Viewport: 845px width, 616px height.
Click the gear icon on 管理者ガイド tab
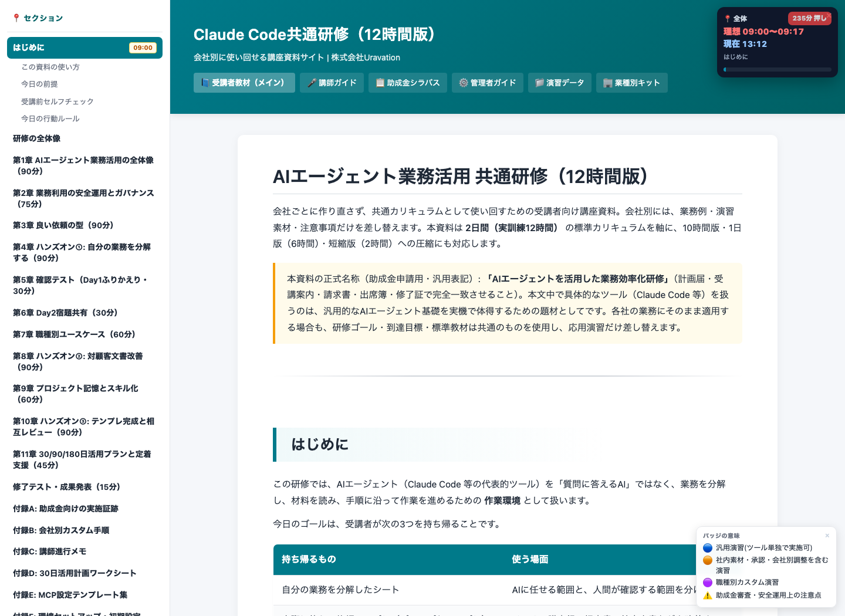pos(464,83)
